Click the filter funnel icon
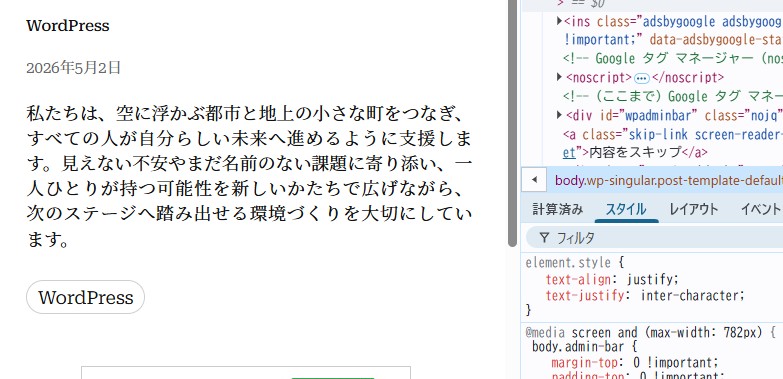The height and width of the screenshot is (379, 783). click(544, 238)
